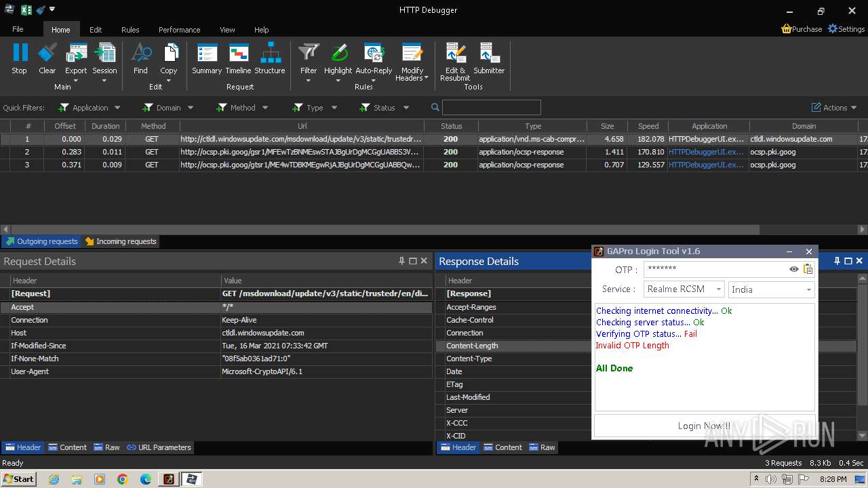Image resolution: width=868 pixels, height=488 pixels.
Task: Open Response Details Content tab
Action: pos(502,447)
